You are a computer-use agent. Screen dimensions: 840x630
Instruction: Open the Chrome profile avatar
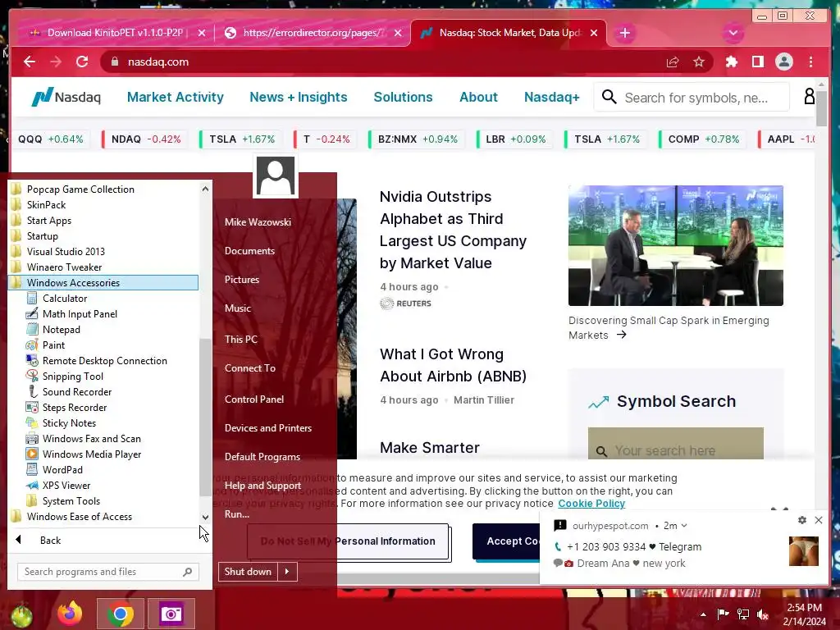783,62
